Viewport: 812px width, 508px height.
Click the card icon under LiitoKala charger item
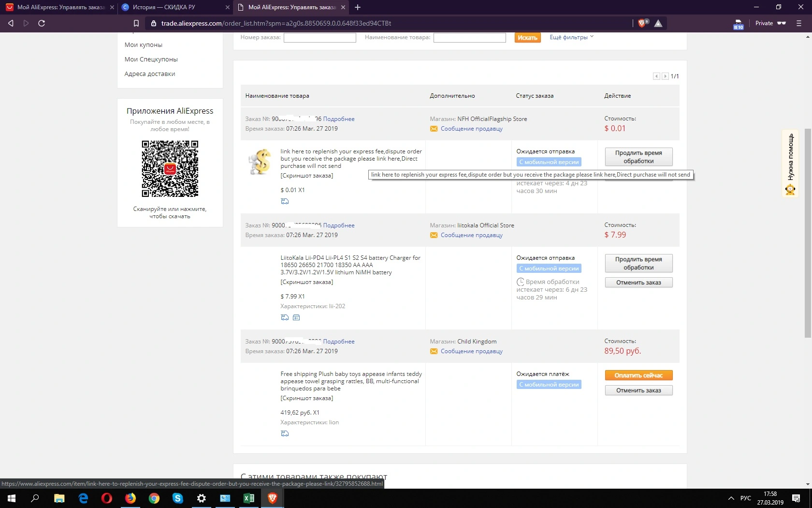tap(296, 317)
